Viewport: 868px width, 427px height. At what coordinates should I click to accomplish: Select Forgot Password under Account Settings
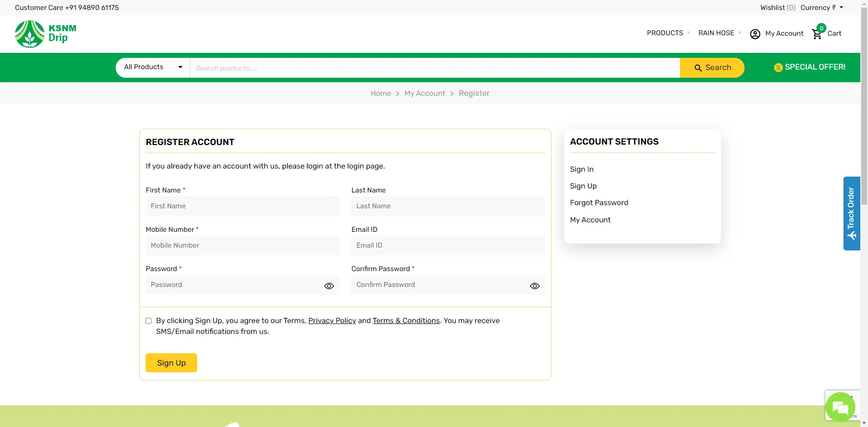[599, 202]
